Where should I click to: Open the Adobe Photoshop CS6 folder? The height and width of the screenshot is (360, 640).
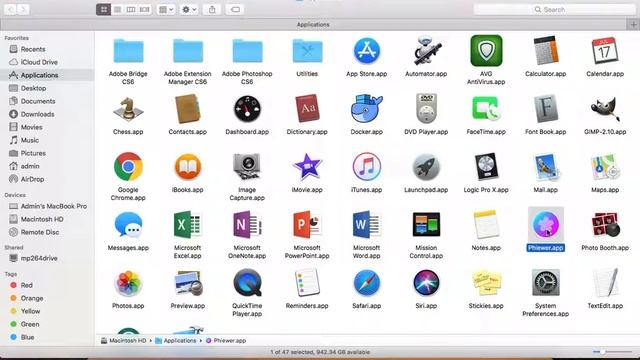tap(247, 51)
